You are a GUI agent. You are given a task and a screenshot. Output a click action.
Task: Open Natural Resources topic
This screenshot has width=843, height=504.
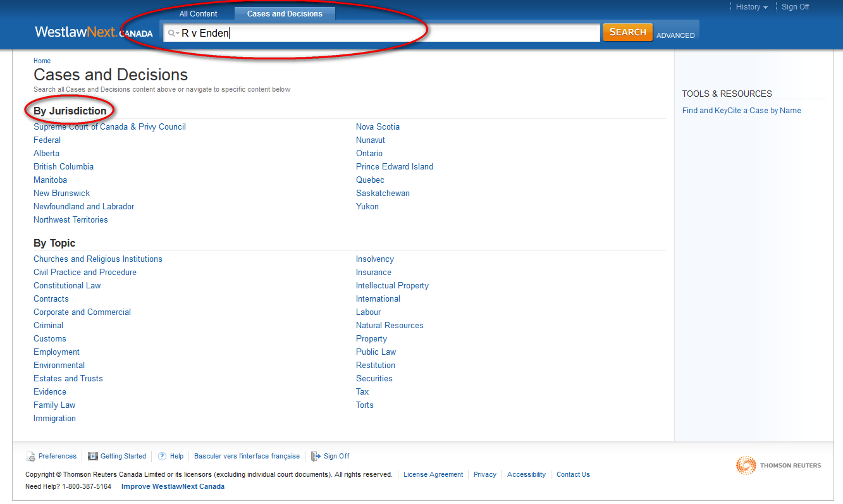[390, 325]
